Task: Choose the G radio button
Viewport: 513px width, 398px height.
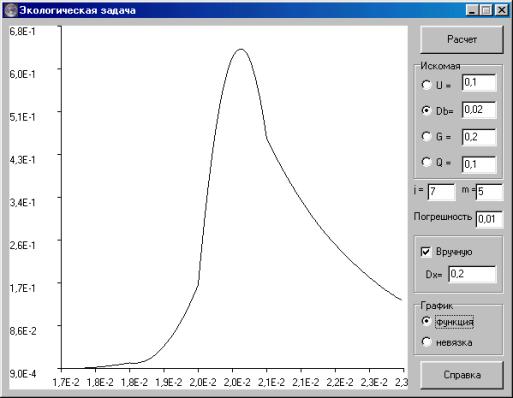Action: click(x=426, y=136)
